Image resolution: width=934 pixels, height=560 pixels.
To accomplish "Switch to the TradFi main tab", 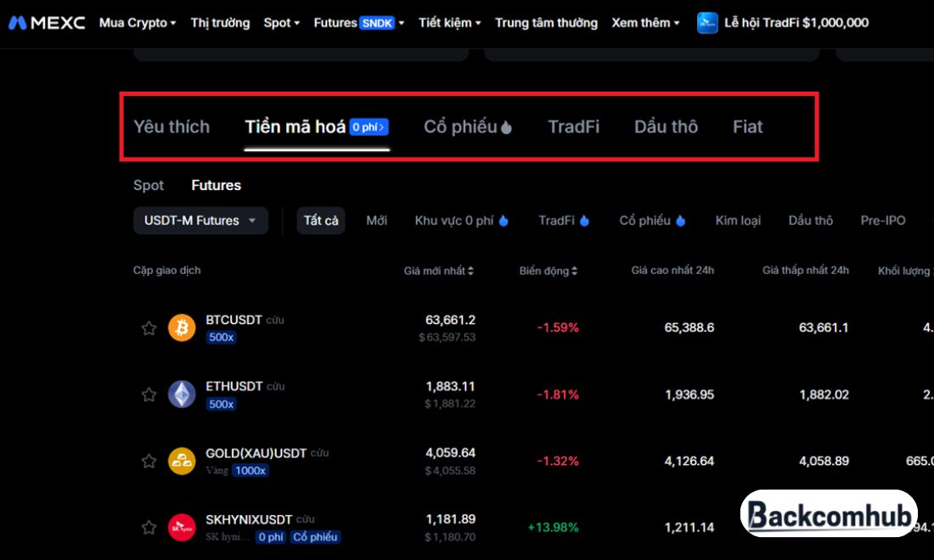I will coord(574,126).
